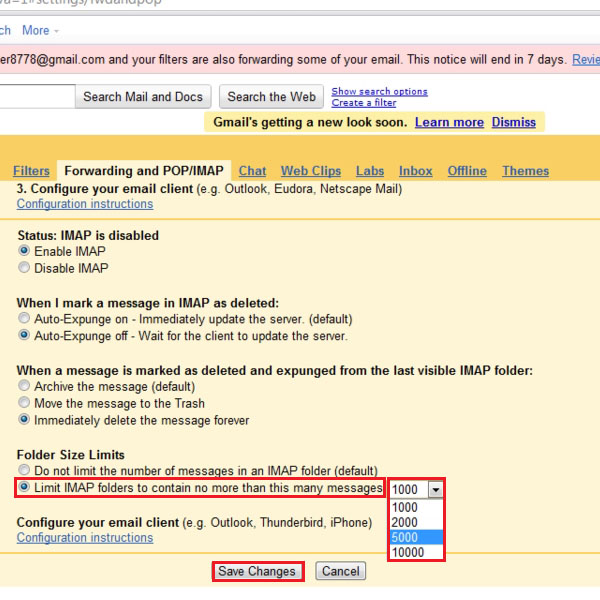Image resolution: width=600 pixels, height=600 pixels.
Task: Pick 10000 in the dropdown list
Action: (x=416, y=552)
